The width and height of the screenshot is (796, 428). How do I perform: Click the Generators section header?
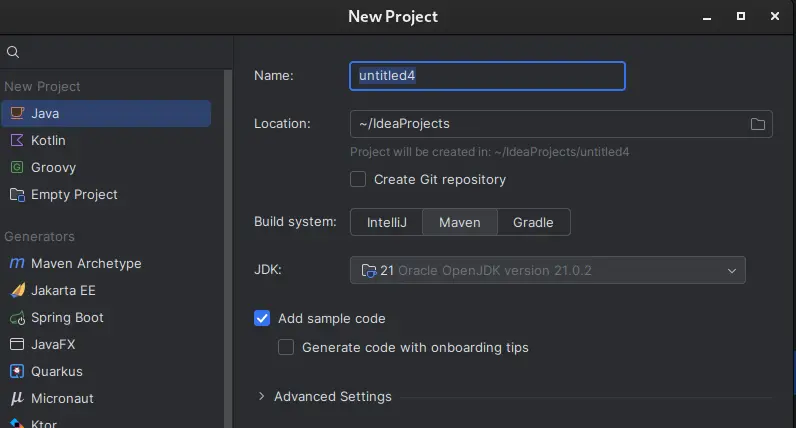[39, 236]
